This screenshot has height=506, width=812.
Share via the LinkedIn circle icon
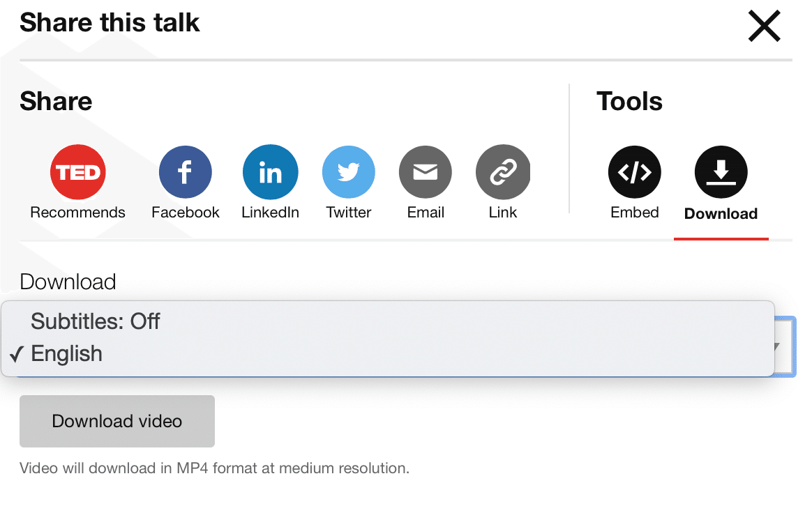[270, 172]
